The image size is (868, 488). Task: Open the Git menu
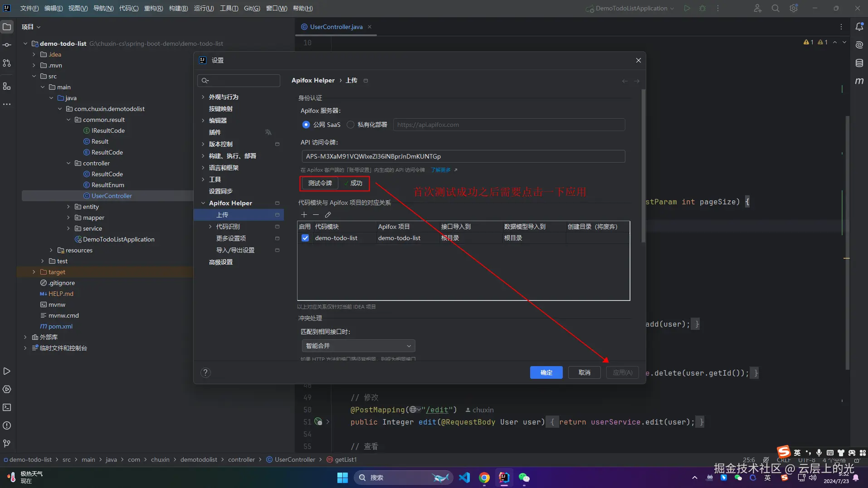coord(252,8)
